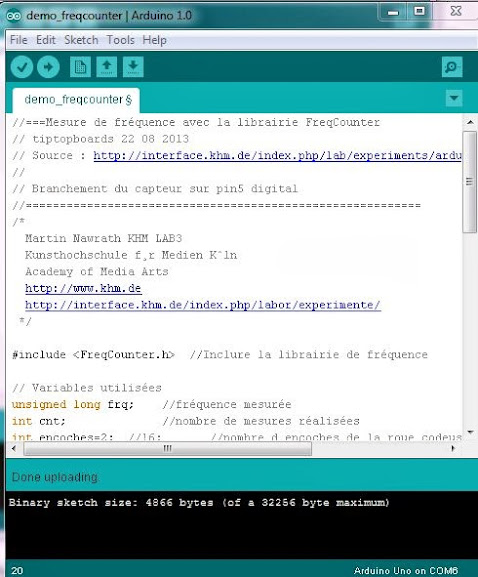The image size is (478, 577).
Task: Click the horizontal scrollbar thumb
Action: [x=168, y=449]
